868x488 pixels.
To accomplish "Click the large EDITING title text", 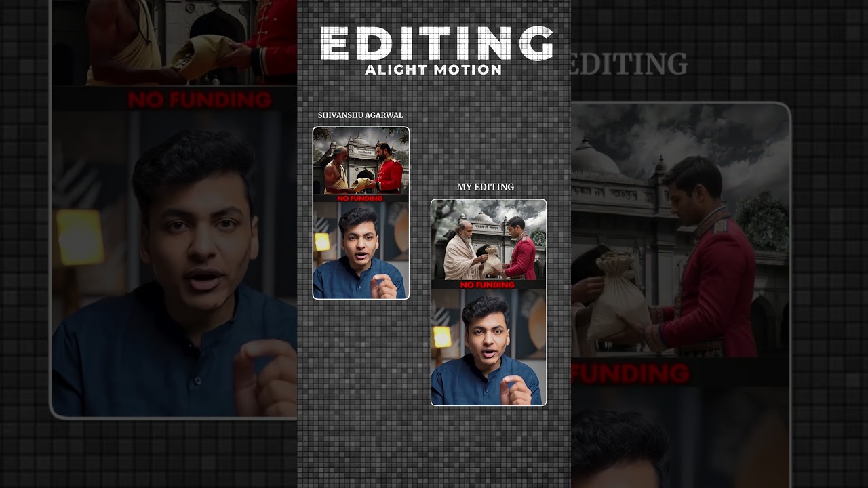I will point(436,44).
